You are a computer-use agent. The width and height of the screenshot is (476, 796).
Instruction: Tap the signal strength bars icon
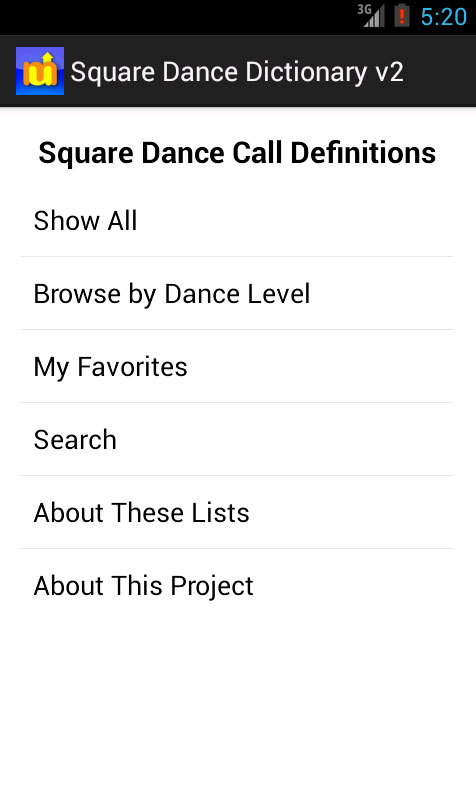tap(375, 17)
